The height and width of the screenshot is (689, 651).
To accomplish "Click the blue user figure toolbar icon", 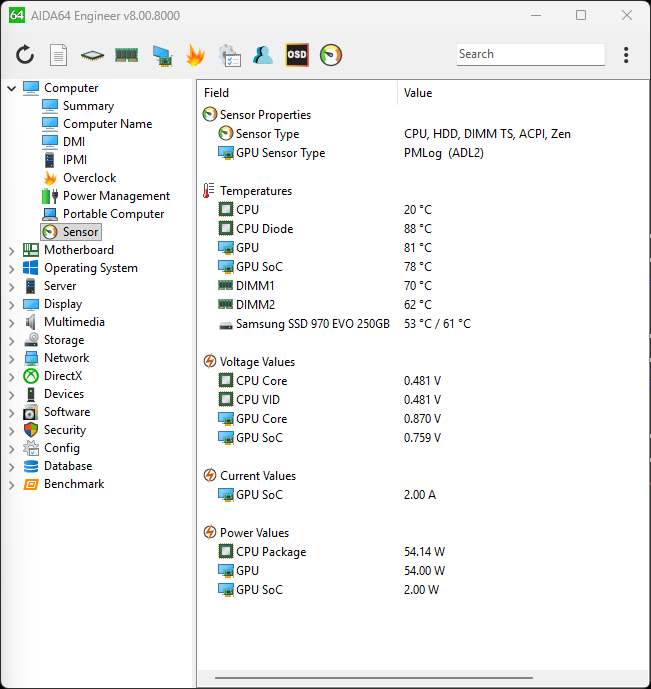I will coord(263,55).
